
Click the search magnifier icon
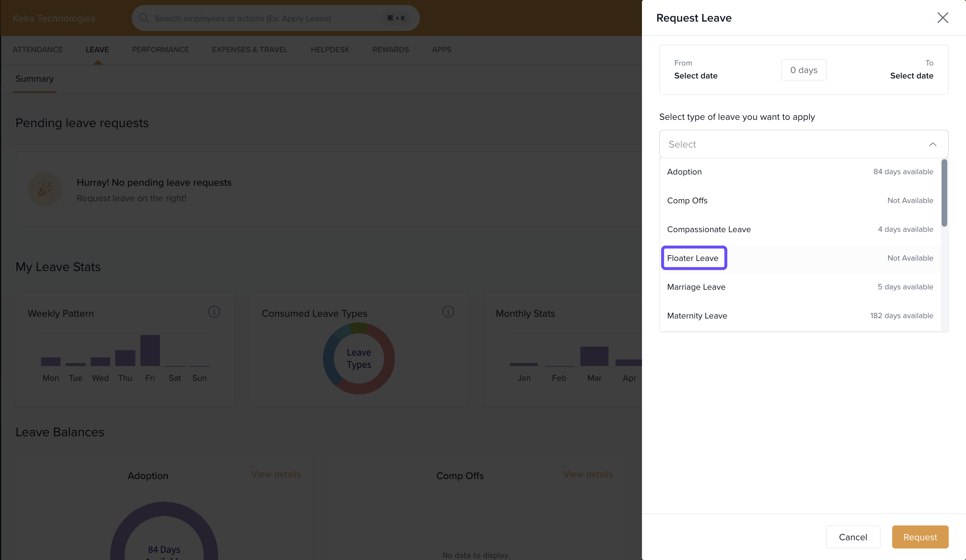point(144,18)
